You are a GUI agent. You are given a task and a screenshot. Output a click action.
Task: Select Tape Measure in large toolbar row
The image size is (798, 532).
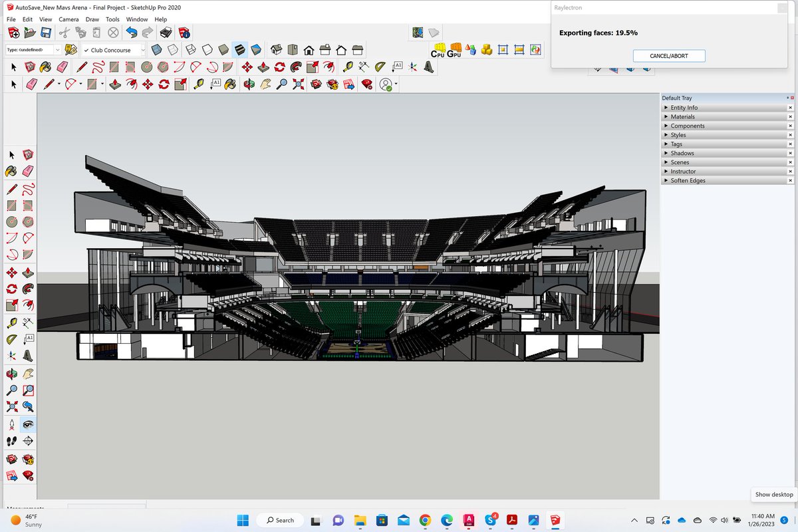[x=348, y=66]
